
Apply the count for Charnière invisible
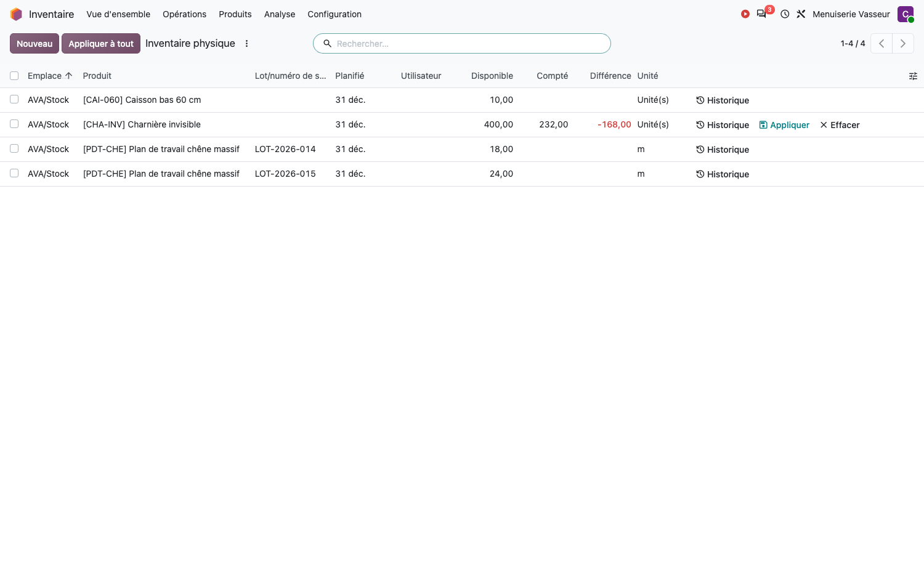click(784, 125)
